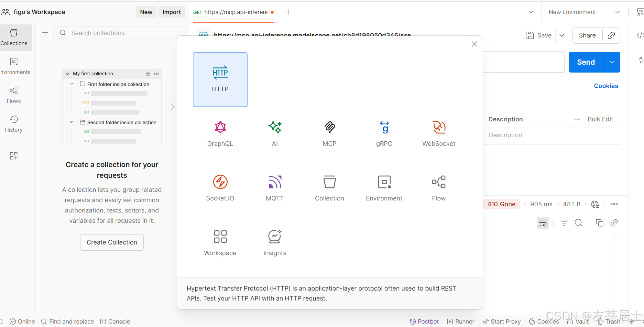Select the Socket.IO option
Viewport: 644px width, 327px height.
click(220, 188)
